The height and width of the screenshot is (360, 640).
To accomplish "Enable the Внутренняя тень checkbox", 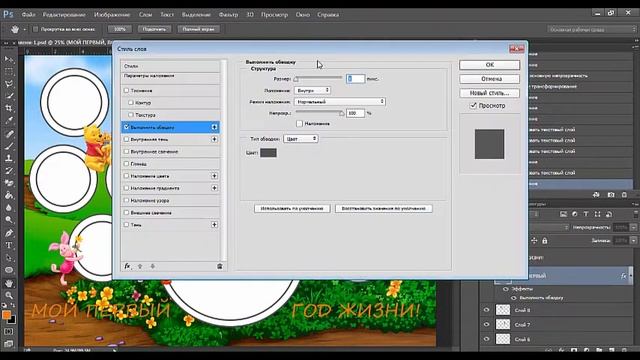I will tap(127, 139).
